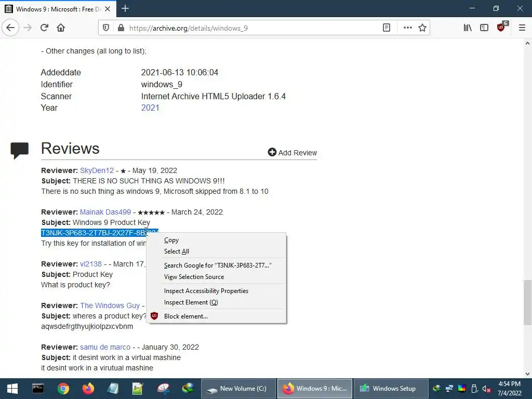Open Mainak Das499 reviewer profile
Image resolution: width=532 pixels, height=399 pixels.
click(105, 212)
